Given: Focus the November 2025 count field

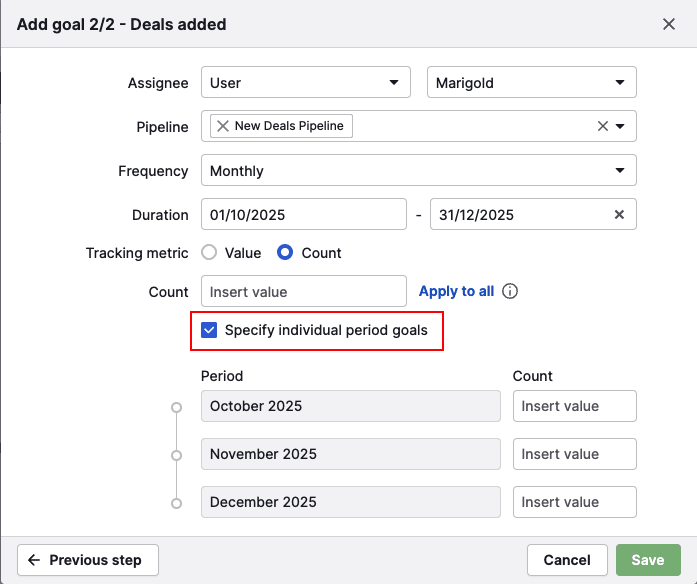Looking at the screenshot, I should click(575, 454).
